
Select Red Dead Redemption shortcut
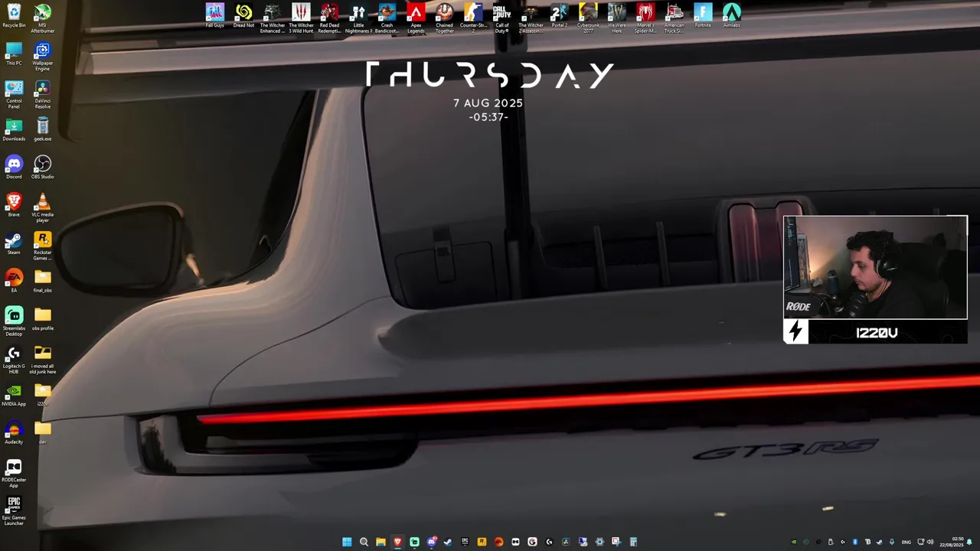329,18
